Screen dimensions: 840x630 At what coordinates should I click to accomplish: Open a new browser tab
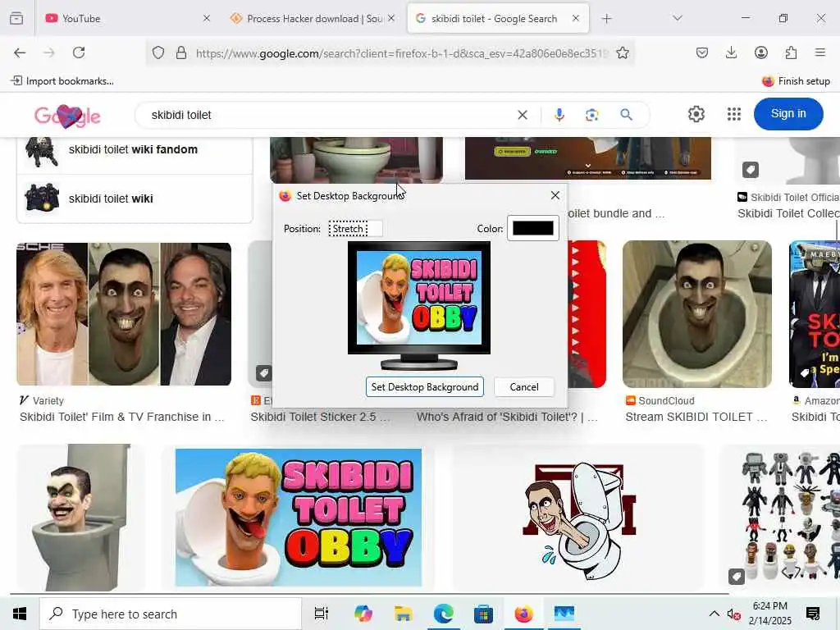point(606,19)
